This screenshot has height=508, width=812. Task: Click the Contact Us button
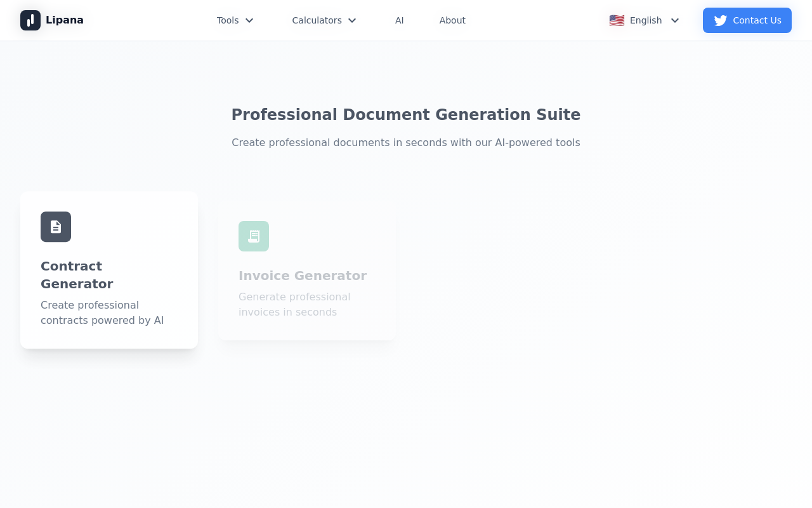click(x=747, y=20)
